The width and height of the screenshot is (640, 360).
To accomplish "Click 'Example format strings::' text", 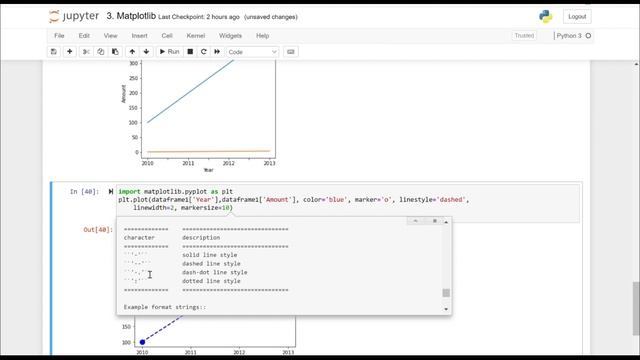I will 165,307.
